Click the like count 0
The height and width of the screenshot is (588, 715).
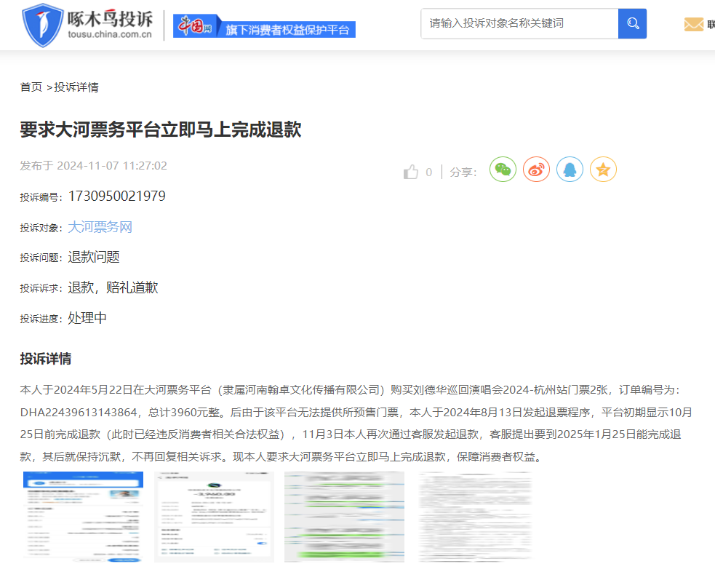[x=428, y=172]
